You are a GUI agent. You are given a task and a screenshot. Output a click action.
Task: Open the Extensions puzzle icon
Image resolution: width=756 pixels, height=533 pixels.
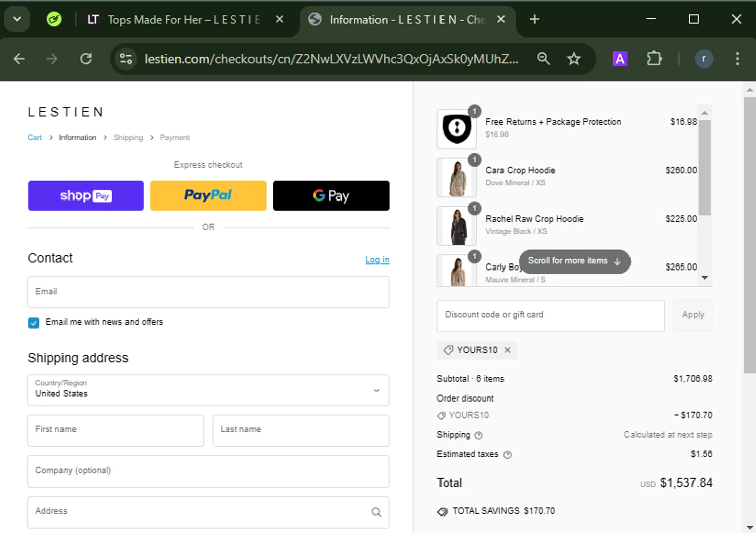tap(654, 59)
